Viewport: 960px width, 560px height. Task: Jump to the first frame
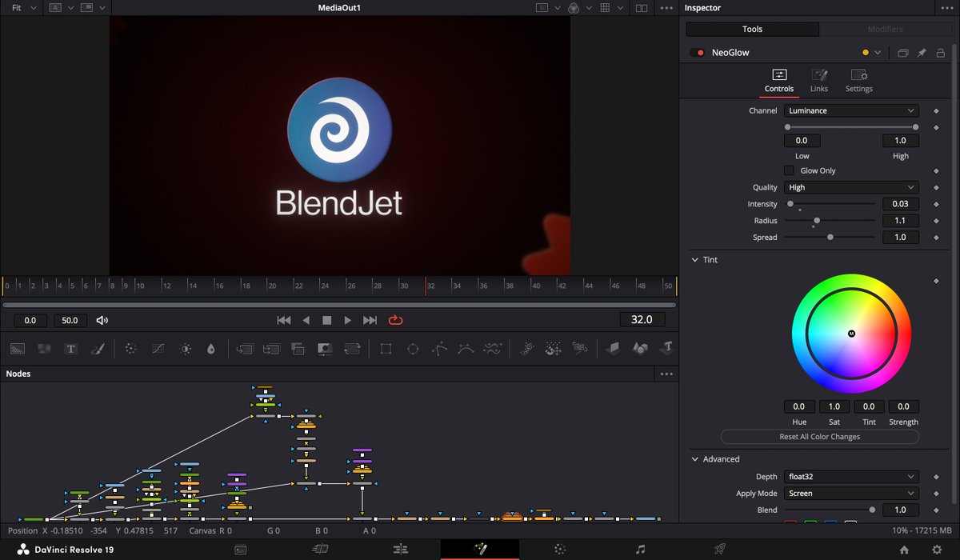(284, 320)
